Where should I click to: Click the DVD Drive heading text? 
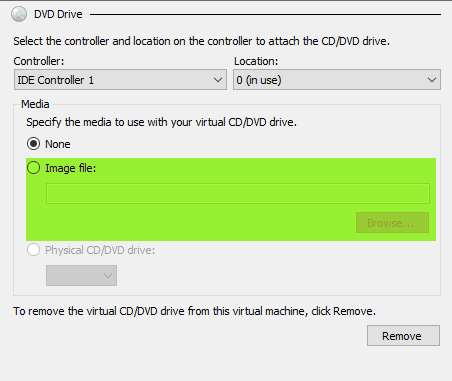point(58,14)
